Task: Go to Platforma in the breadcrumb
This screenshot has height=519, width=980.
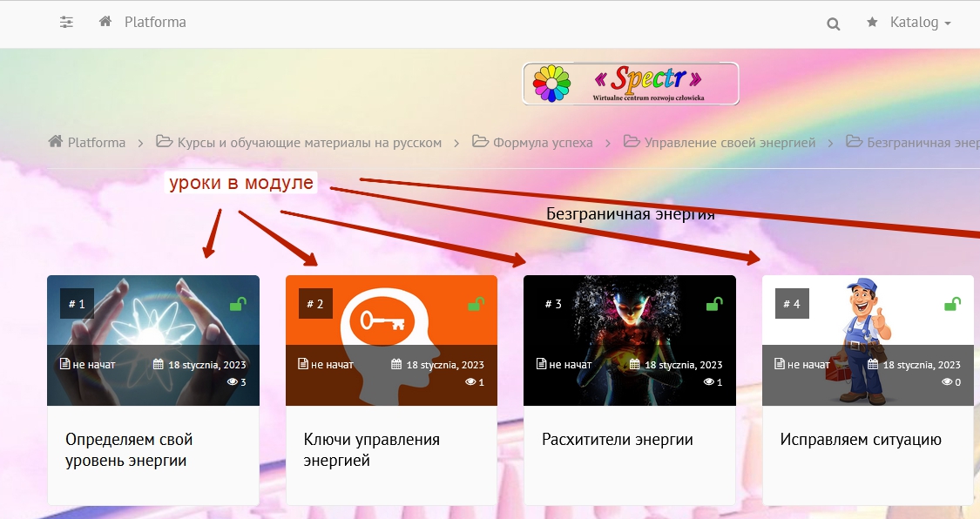Action: click(x=96, y=143)
